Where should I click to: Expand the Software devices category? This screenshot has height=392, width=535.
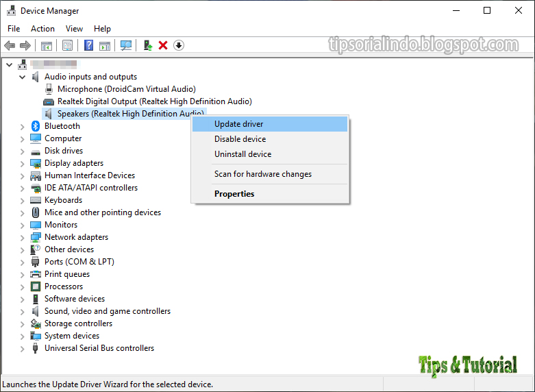click(x=23, y=299)
